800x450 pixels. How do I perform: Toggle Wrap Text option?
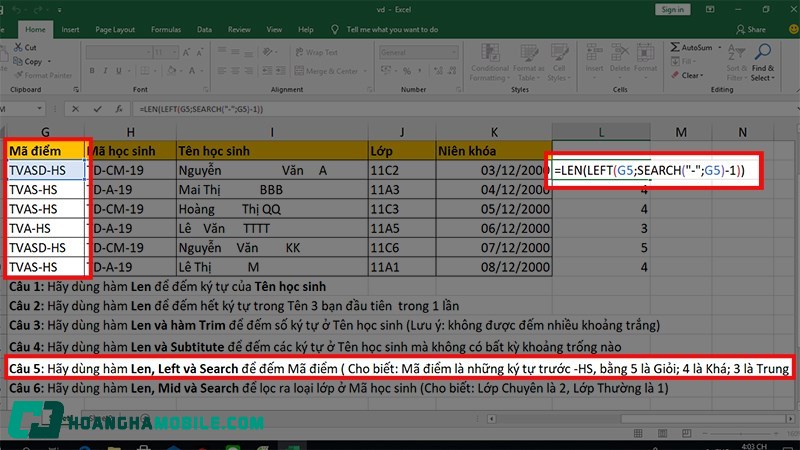(x=320, y=52)
